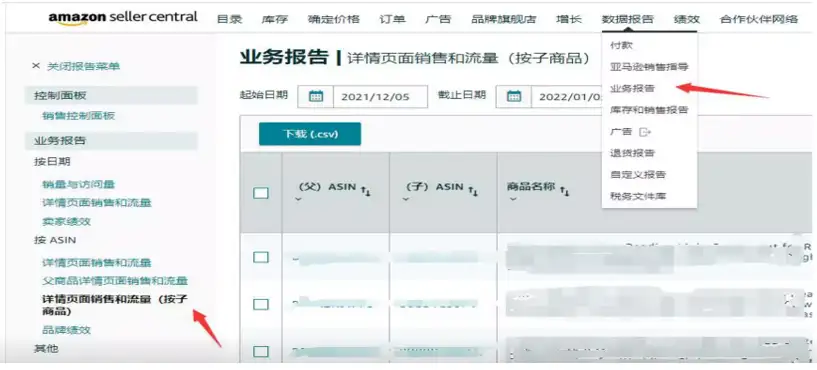Image resolution: width=817 pixels, height=370 pixels.
Task: Check the first product row checkbox
Action: tap(261, 257)
